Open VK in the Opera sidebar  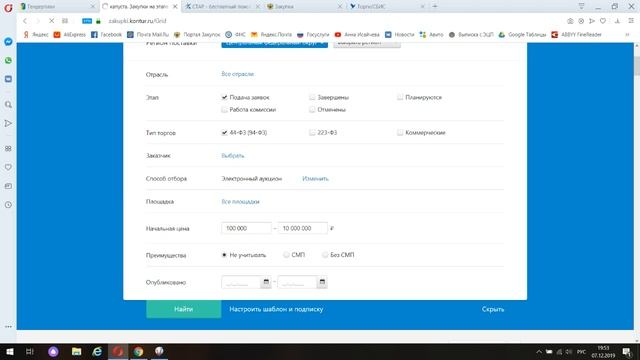[8, 79]
